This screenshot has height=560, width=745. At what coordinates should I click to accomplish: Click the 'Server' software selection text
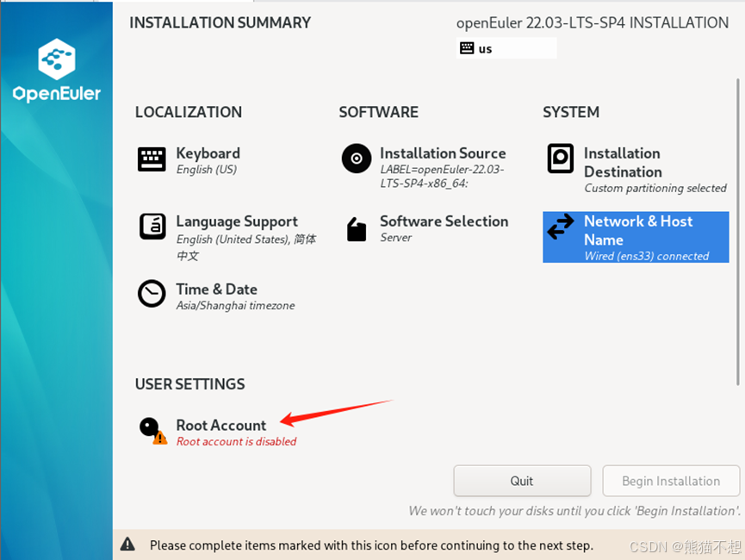[x=396, y=238]
